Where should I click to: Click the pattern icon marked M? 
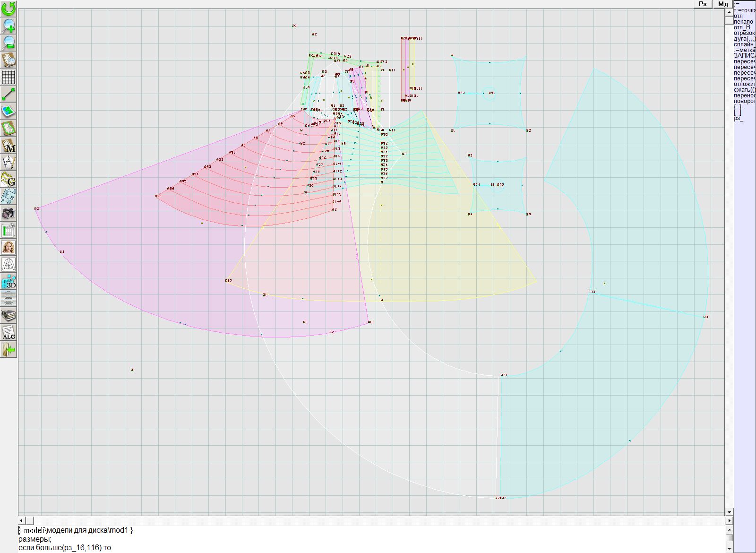[x=9, y=145]
